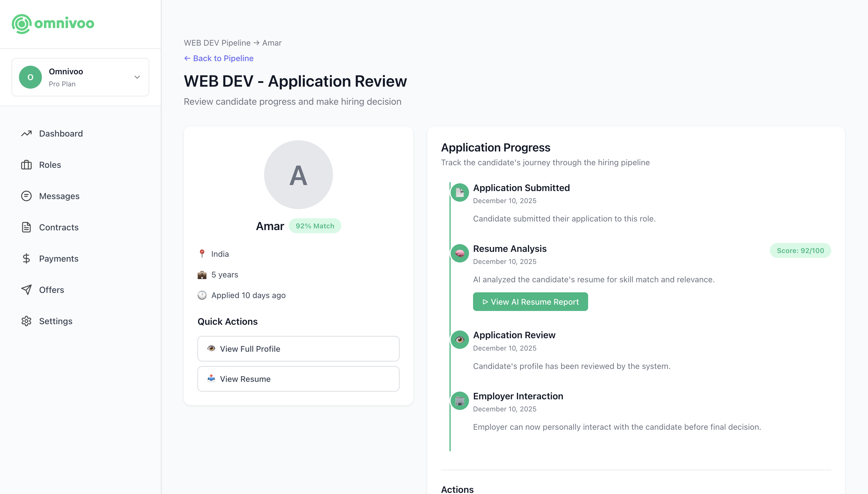The width and height of the screenshot is (868, 494).
Task: Open the Omnivoo workspace switcher card
Action: (80, 77)
